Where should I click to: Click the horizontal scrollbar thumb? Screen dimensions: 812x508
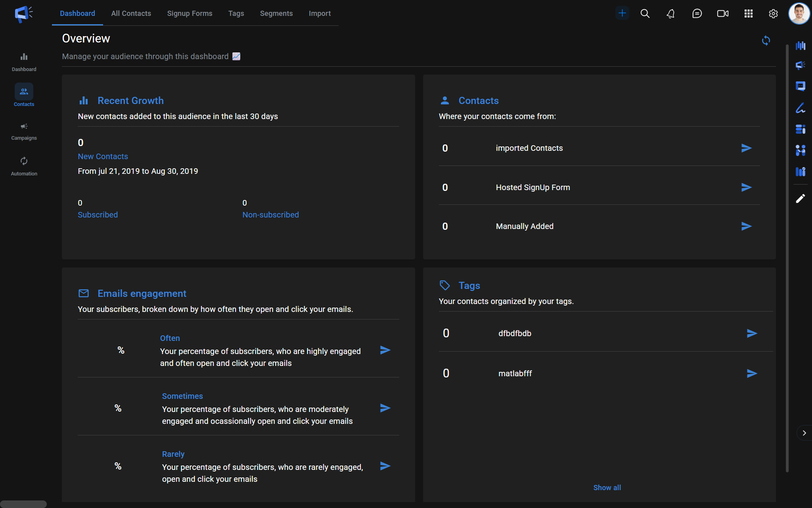[x=23, y=504]
